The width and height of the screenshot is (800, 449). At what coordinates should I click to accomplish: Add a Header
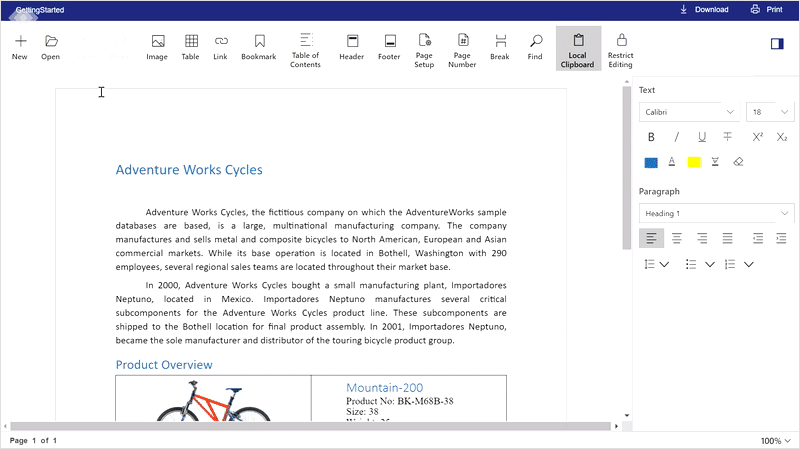352,47
